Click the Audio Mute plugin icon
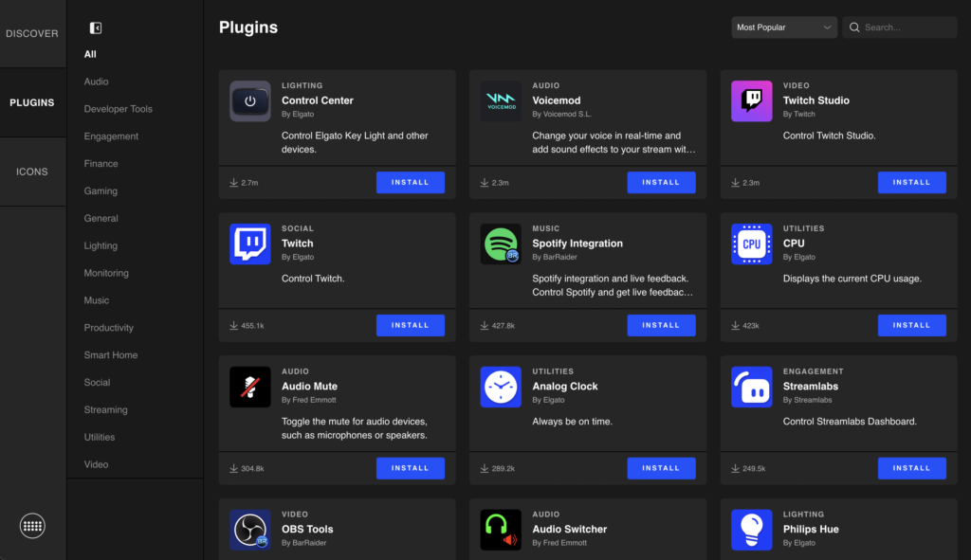Viewport: 971px width, 560px height. 250,388
